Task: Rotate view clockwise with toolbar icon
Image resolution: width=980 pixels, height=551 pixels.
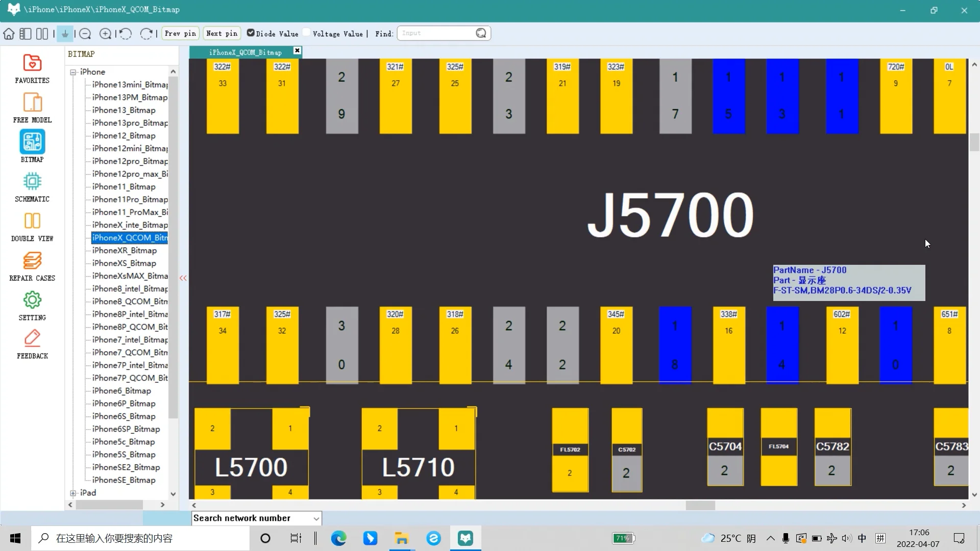Action: (x=146, y=34)
